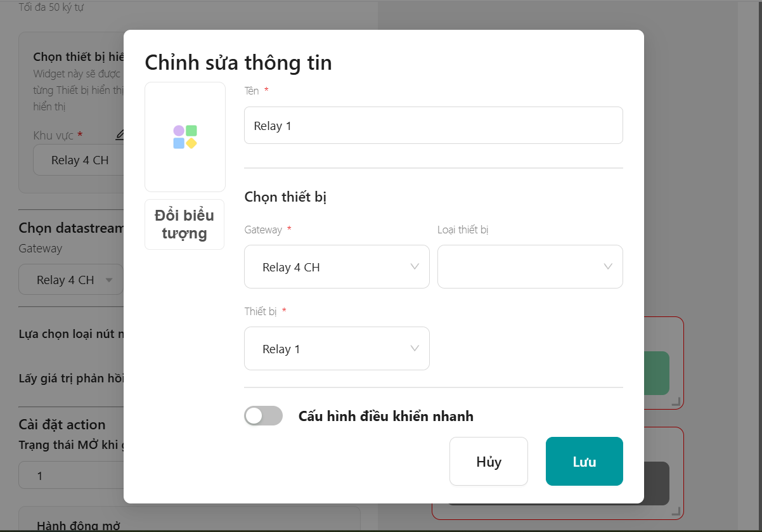Click the dark gray widget preview button
Viewport: 762px width, 532px height.
point(657,483)
